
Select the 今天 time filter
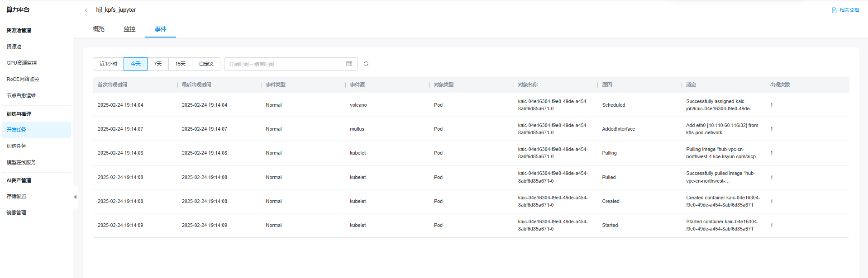coord(135,64)
